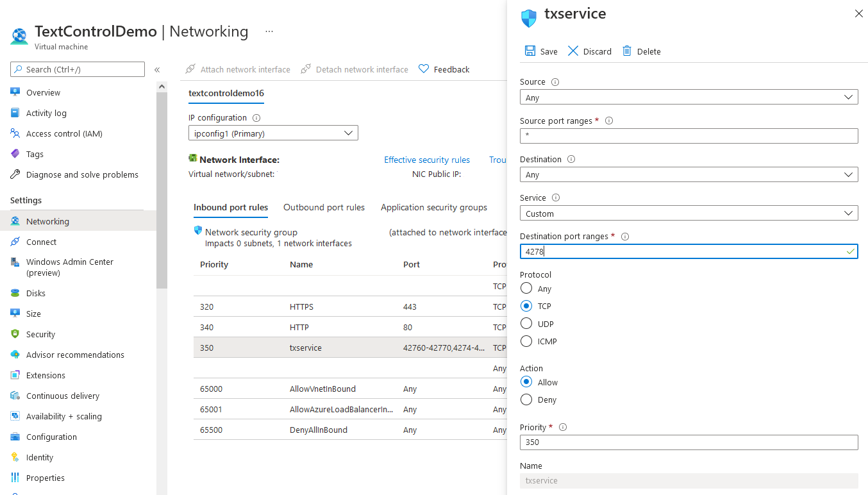Click the Availability + scaling icon
Screen dimensions: 868x495
[15, 416]
